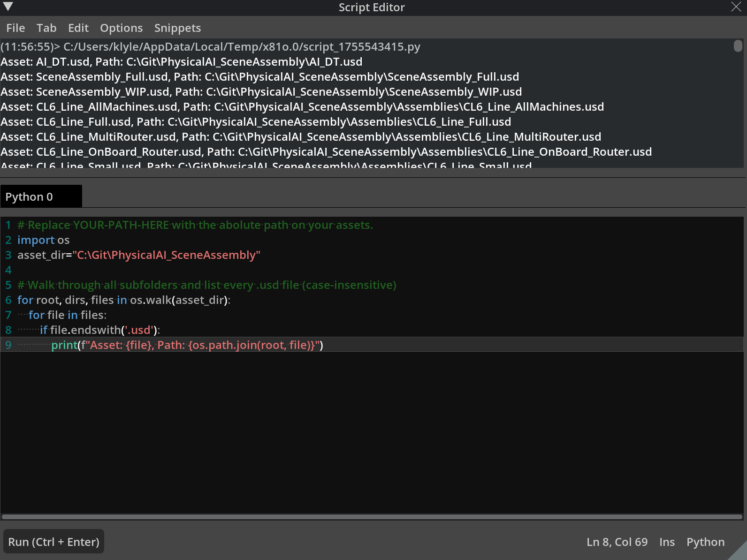This screenshot has width=747, height=560.
Task: Select the Python 0 script tab
Action: point(41,197)
